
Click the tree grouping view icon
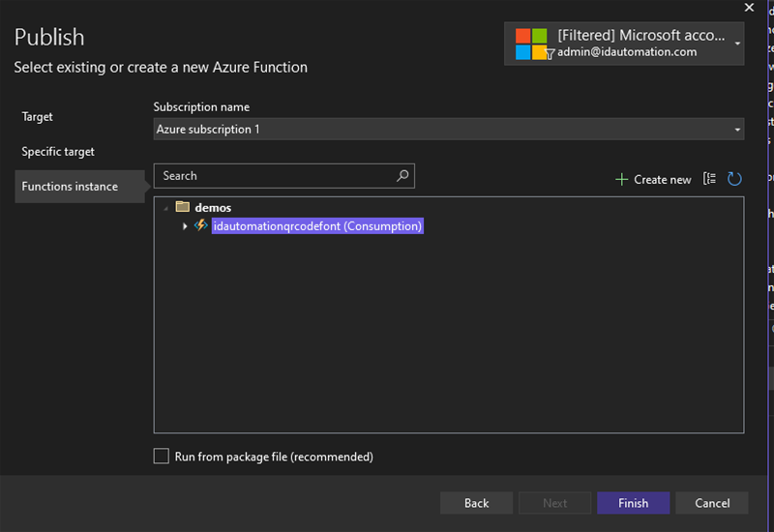[709, 179]
